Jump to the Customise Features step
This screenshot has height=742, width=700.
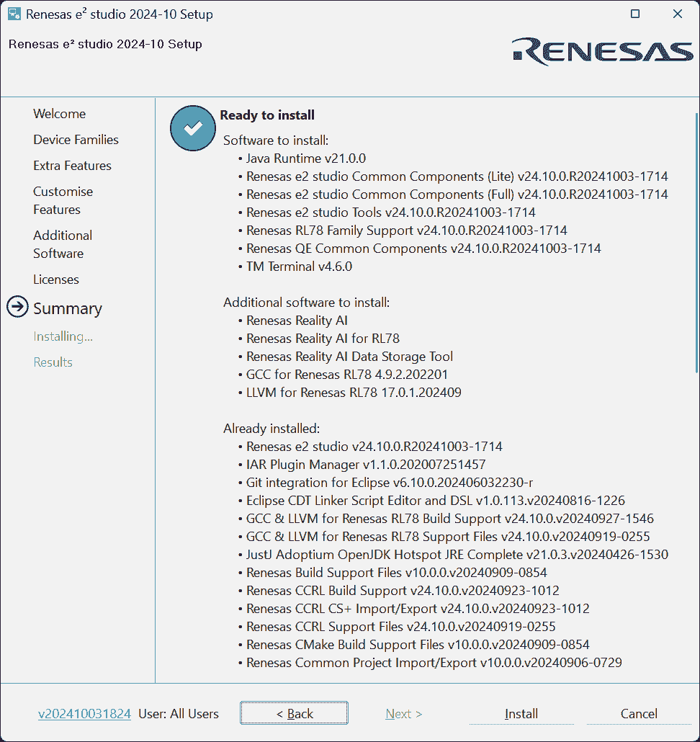pos(63,200)
